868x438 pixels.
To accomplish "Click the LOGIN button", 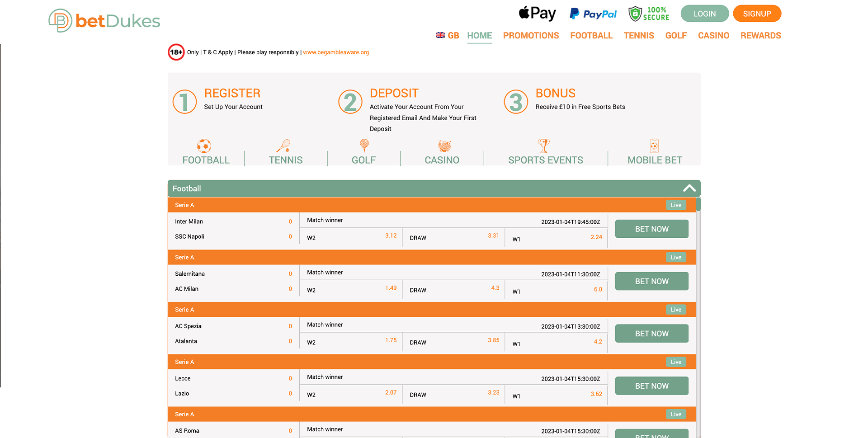I will pyautogui.click(x=705, y=14).
